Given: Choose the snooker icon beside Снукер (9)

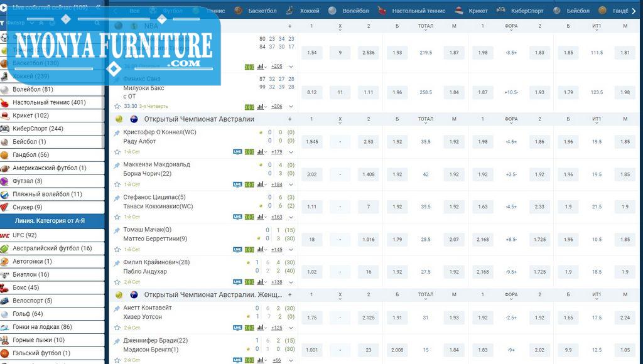Looking at the screenshot, I should [x=4, y=207].
